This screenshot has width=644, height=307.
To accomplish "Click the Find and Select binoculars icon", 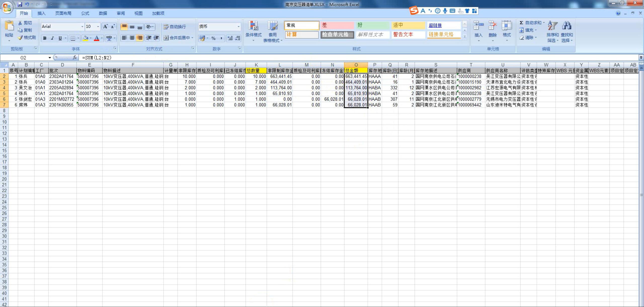I will point(567,26).
